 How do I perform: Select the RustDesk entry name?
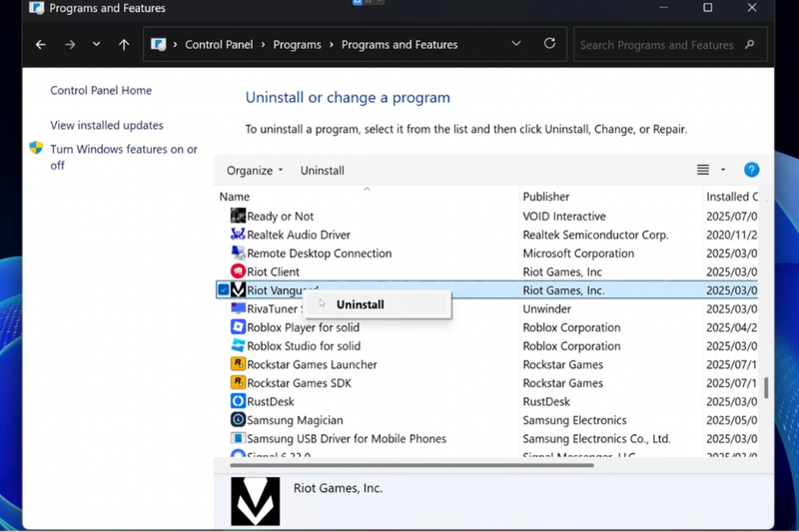271,401
